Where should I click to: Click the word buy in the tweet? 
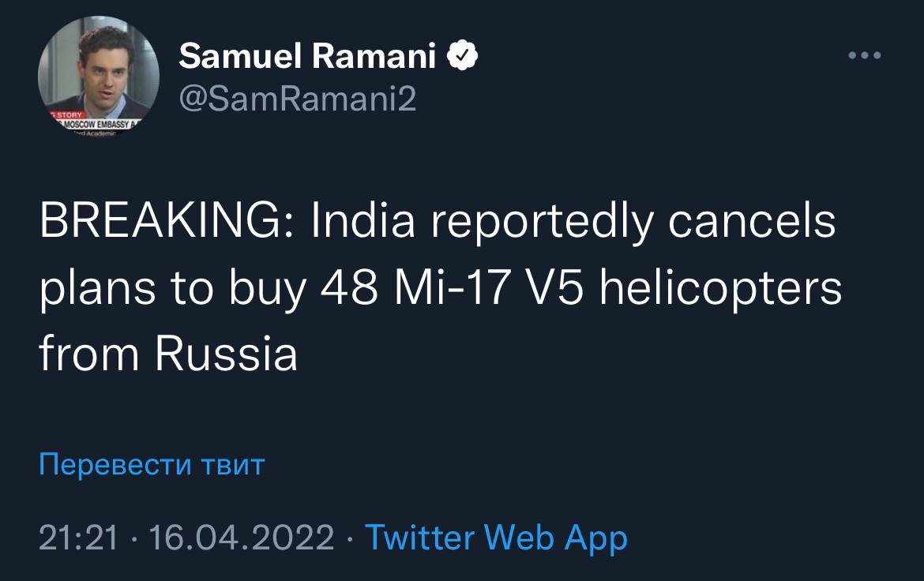coord(267,290)
